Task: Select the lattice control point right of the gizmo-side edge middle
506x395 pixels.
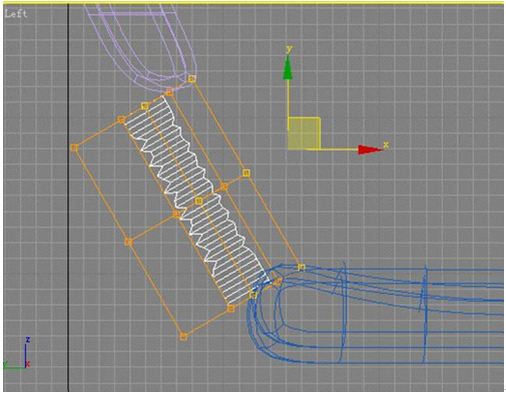Action: pos(246,173)
